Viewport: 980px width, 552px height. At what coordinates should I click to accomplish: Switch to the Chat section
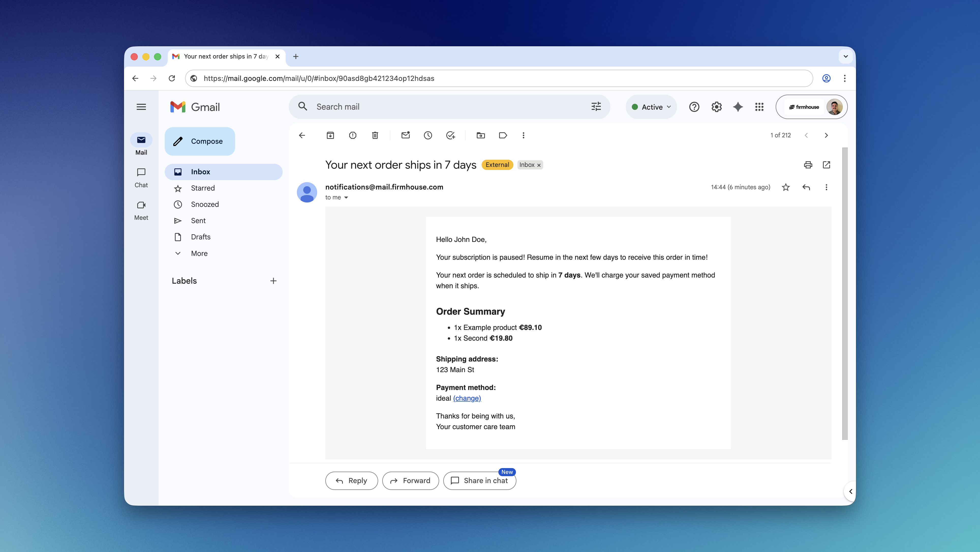[x=141, y=177]
